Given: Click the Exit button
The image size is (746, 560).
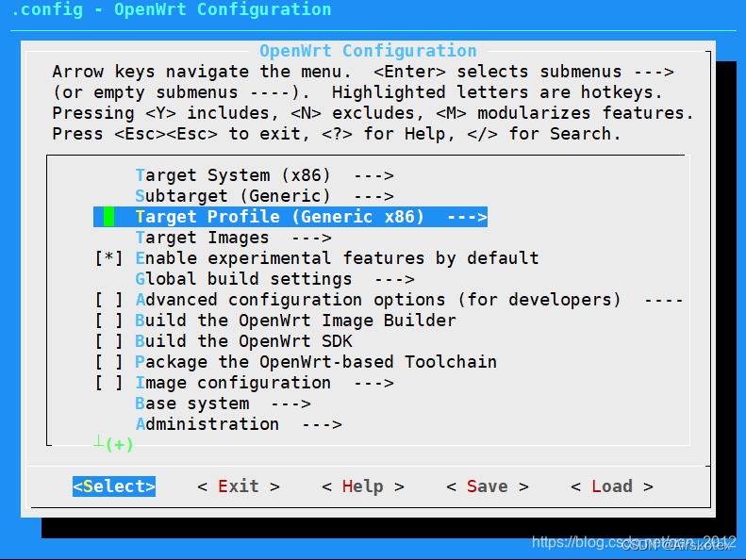Looking at the screenshot, I should [x=239, y=486].
